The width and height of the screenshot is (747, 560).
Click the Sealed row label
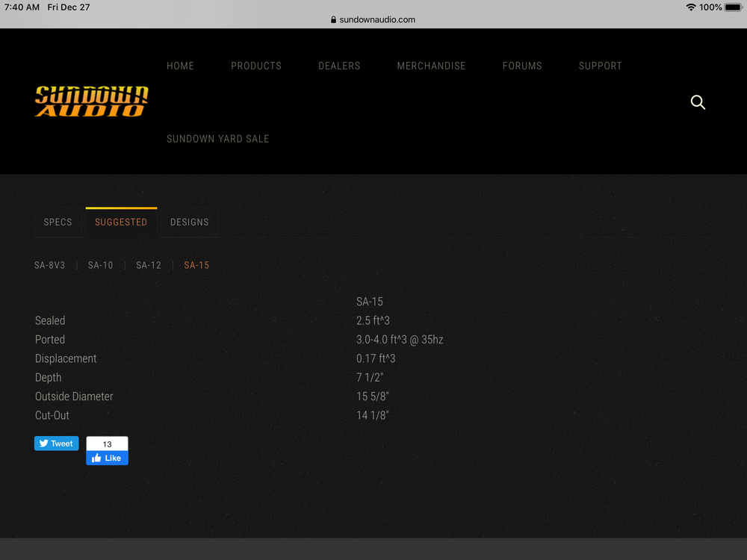click(50, 320)
